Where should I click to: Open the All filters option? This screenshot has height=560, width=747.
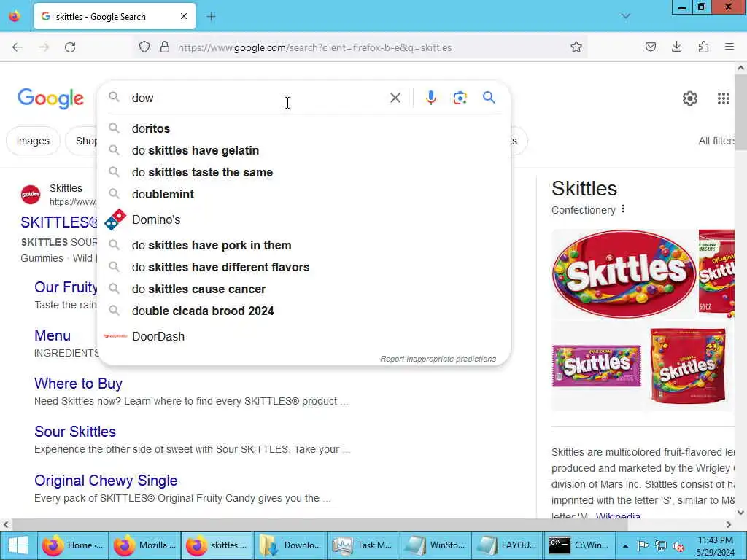point(716,141)
